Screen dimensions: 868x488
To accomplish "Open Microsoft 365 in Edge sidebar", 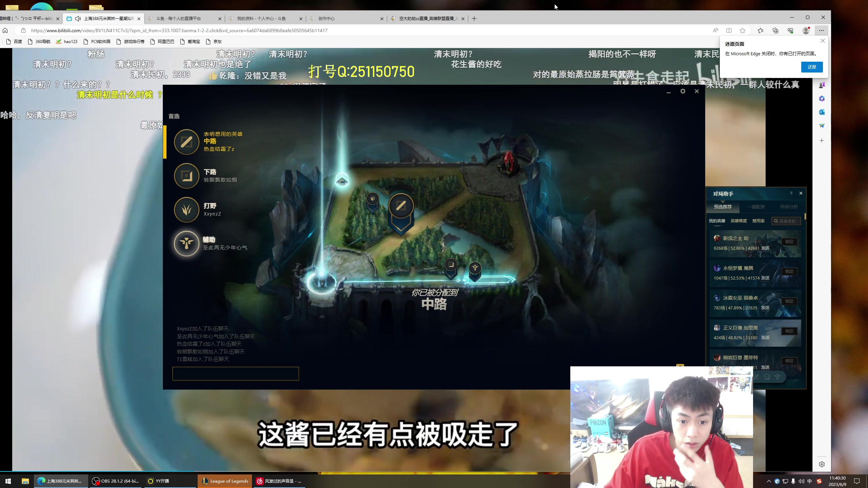I will (x=822, y=99).
